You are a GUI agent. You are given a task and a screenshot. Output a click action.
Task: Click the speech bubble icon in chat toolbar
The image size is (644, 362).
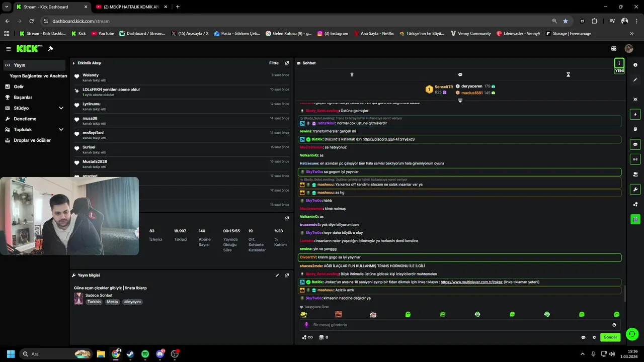pos(460,74)
